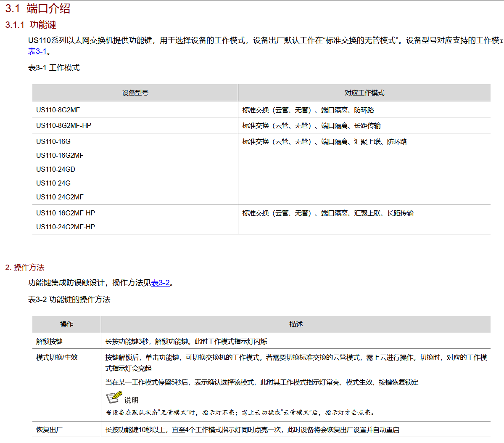Click description 长按功能键3秒，解锁功能键
This screenshot has width=504, height=443.
click(x=186, y=341)
